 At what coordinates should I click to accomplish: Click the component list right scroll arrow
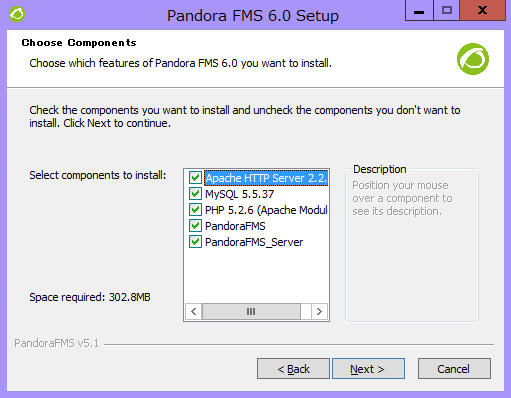tap(319, 311)
